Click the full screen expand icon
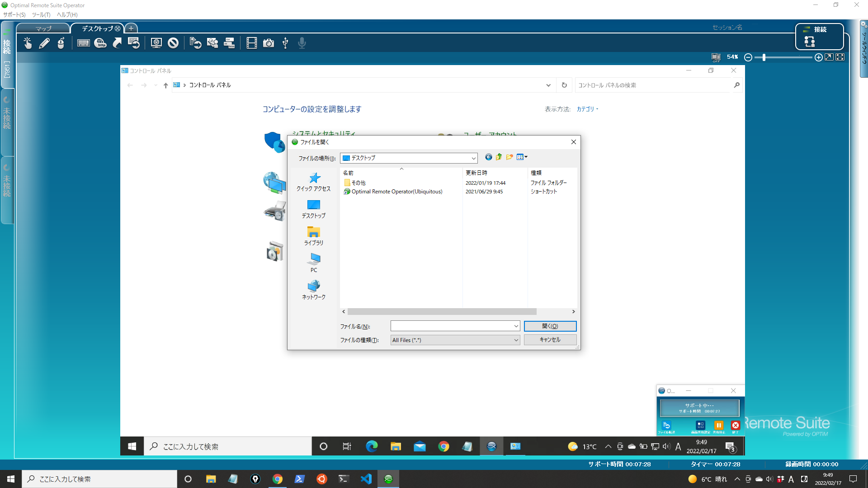Image resolution: width=868 pixels, height=488 pixels. point(840,57)
